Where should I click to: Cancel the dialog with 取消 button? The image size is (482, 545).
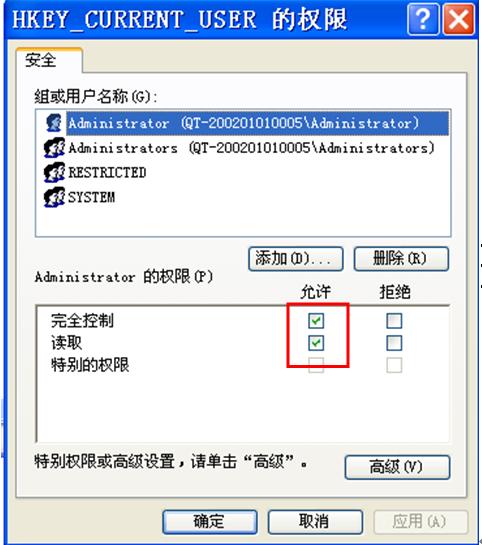coord(315,521)
